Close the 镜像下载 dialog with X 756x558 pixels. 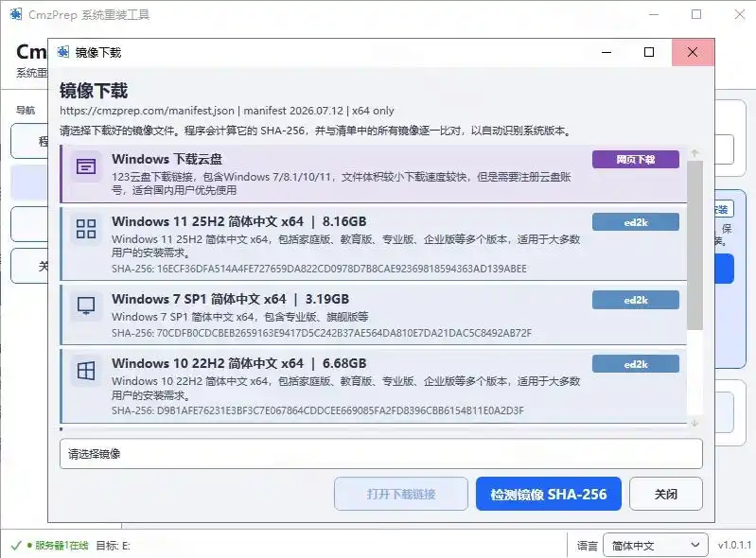click(693, 52)
